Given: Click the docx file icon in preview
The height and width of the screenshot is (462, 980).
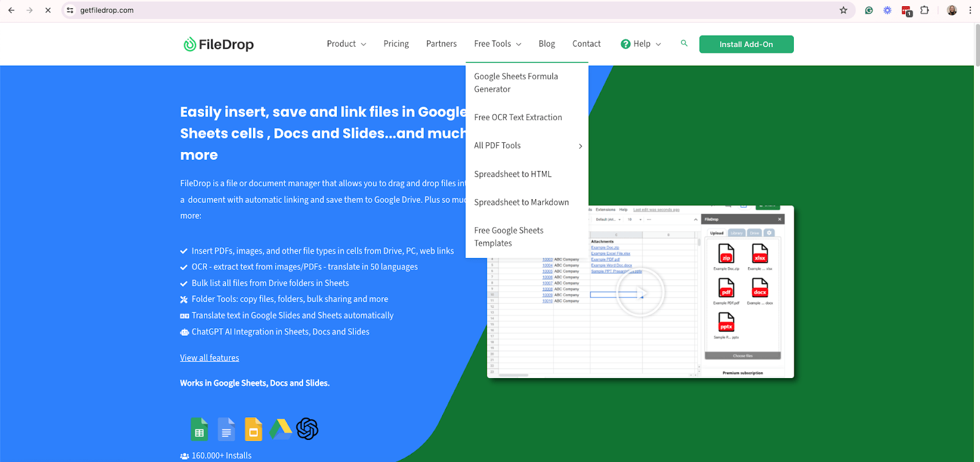Looking at the screenshot, I should click(759, 287).
